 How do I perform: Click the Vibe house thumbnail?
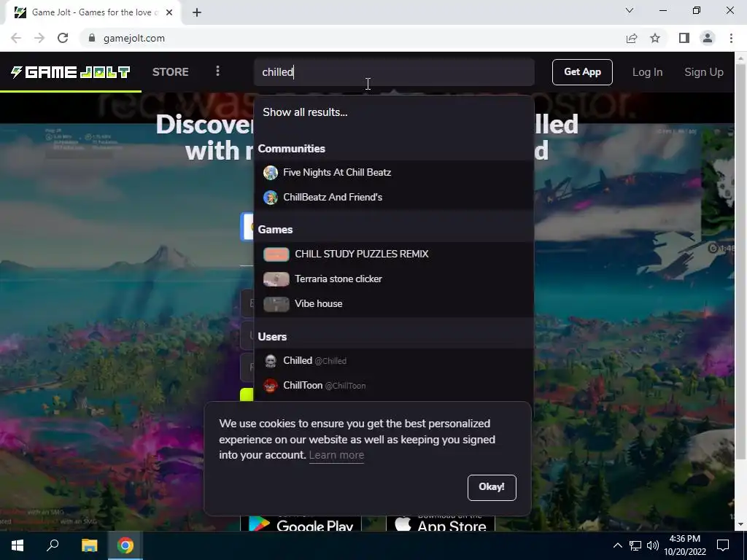pos(276,304)
